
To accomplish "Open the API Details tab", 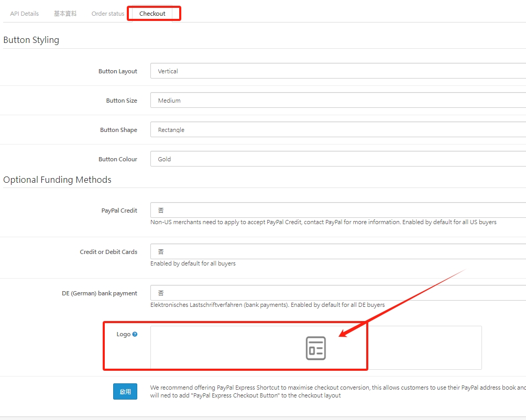I will pyautogui.click(x=24, y=14).
